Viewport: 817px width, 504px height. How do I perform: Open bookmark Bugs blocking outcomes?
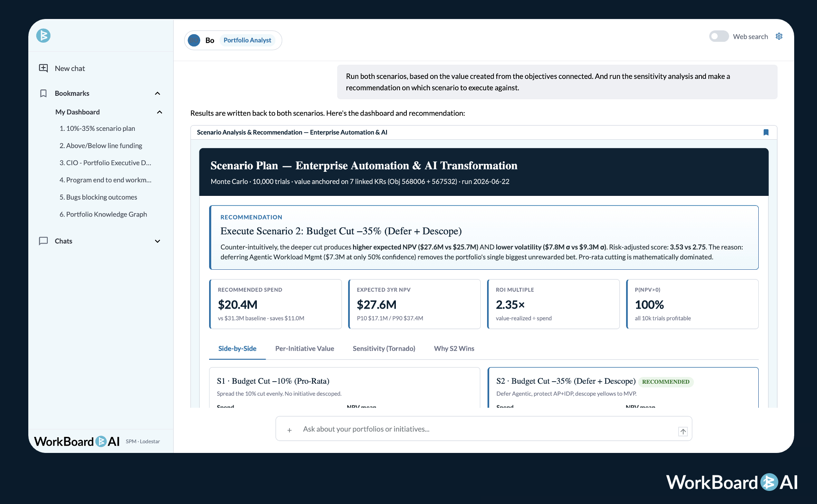click(x=98, y=197)
